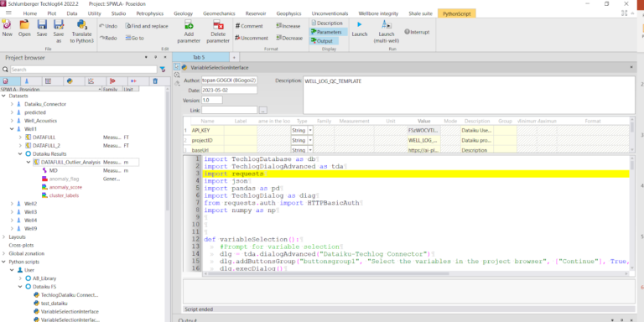Open a script with the Open icon
Image resolution: width=644 pixels, height=322 pixels.
click(x=24, y=24)
